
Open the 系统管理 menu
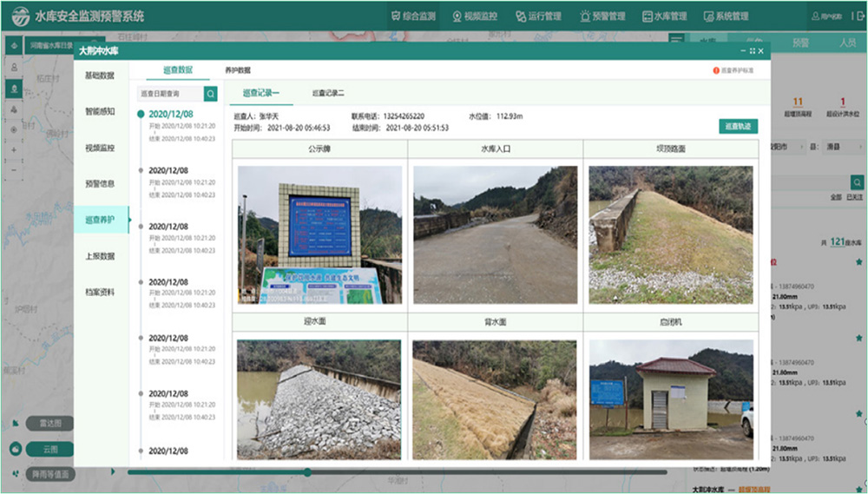click(x=726, y=16)
